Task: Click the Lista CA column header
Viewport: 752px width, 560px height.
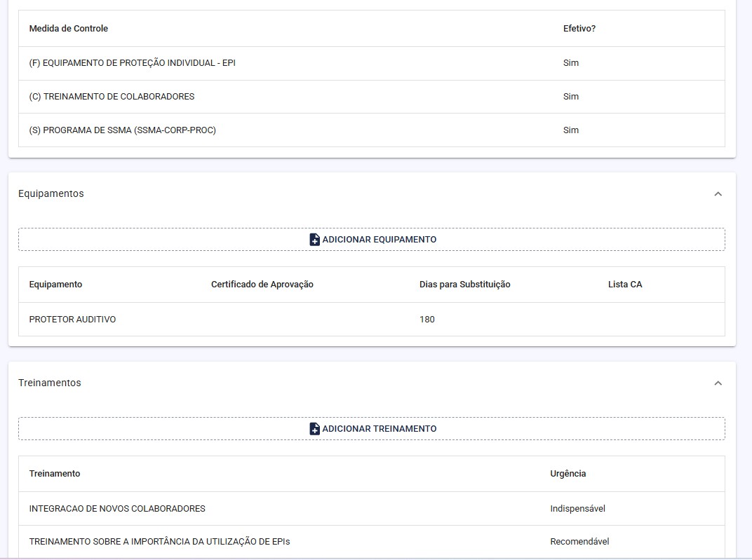Action: pyautogui.click(x=624, y=285)
